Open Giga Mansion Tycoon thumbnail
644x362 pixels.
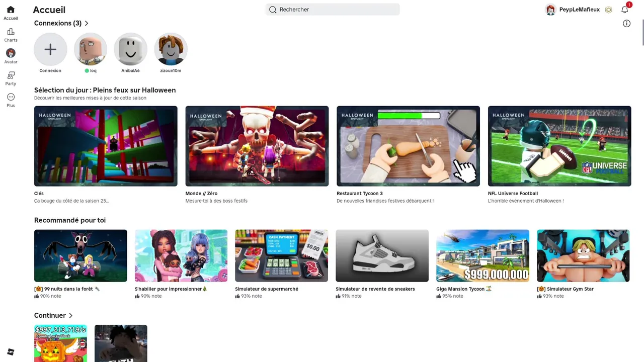pos(483,255)
